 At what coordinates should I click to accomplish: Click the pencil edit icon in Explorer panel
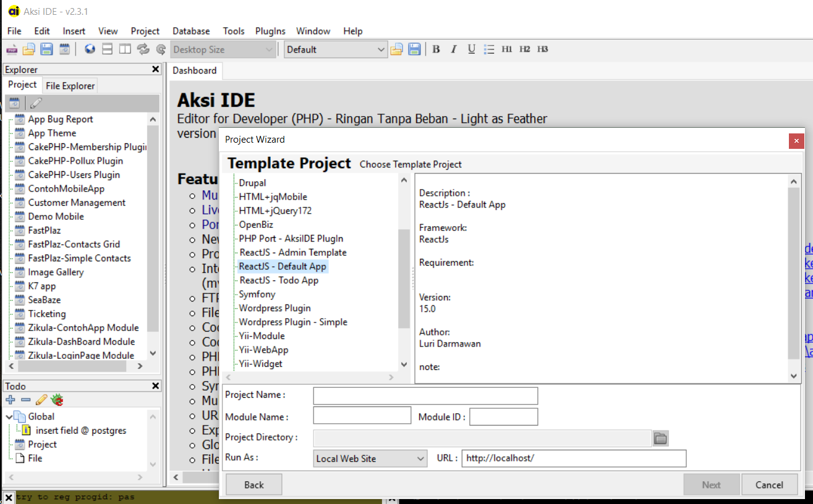36,103
